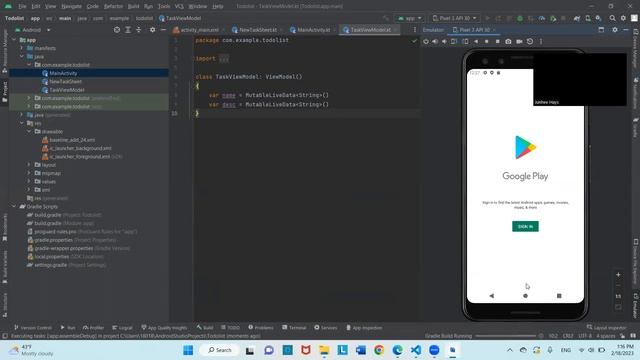The width and height of the screenshot is (640, 360).
Task: Click the green Debug bug icon
Action: (520, 18)
